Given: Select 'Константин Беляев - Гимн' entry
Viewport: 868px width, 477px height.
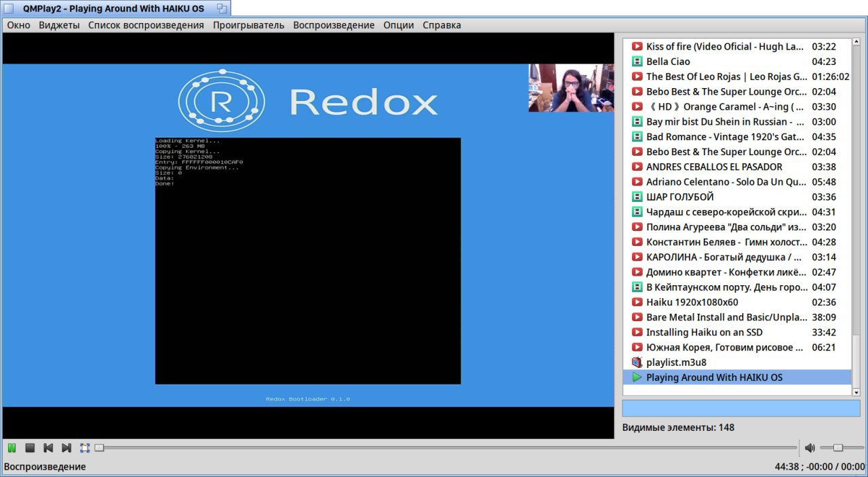Looking at the screenshot, I should tap(737, 242).
